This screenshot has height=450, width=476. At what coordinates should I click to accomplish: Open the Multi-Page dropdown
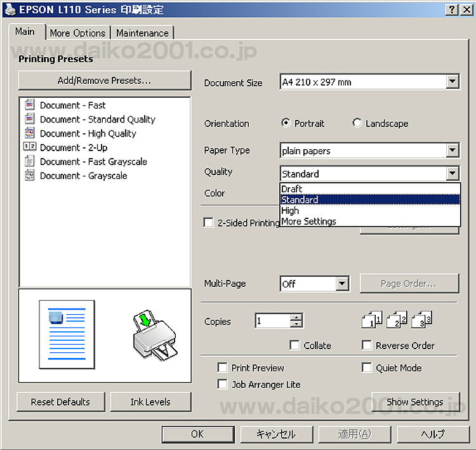click(342, 284)
